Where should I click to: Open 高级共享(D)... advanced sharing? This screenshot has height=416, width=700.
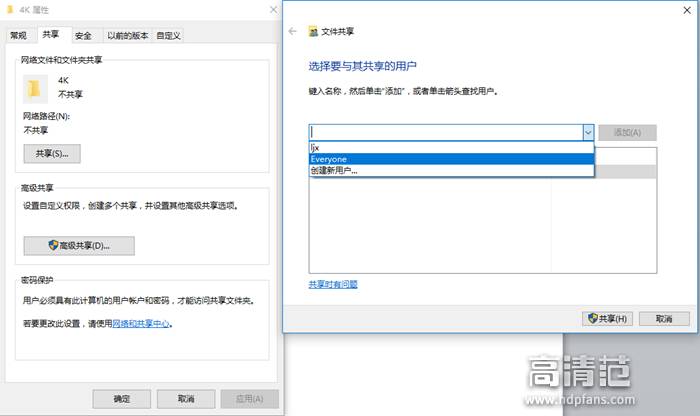tap(79, 245)
